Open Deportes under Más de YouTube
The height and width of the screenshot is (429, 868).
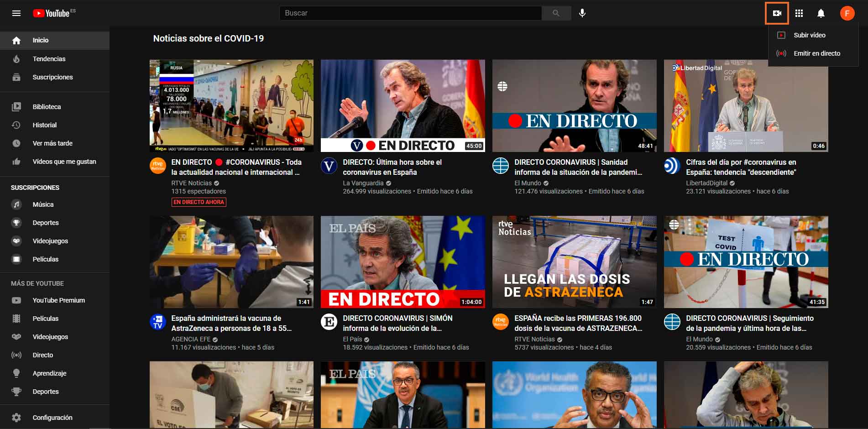coord(55,392)
